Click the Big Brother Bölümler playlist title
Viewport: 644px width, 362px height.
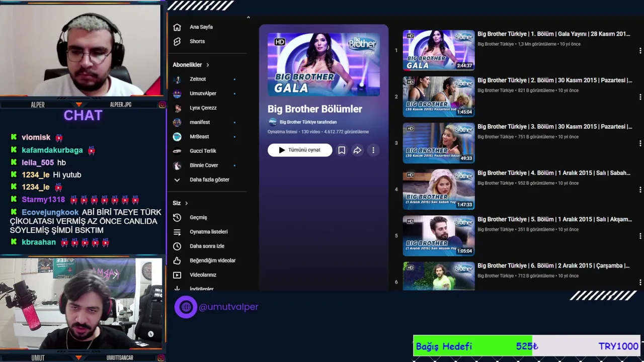point(315,109)
